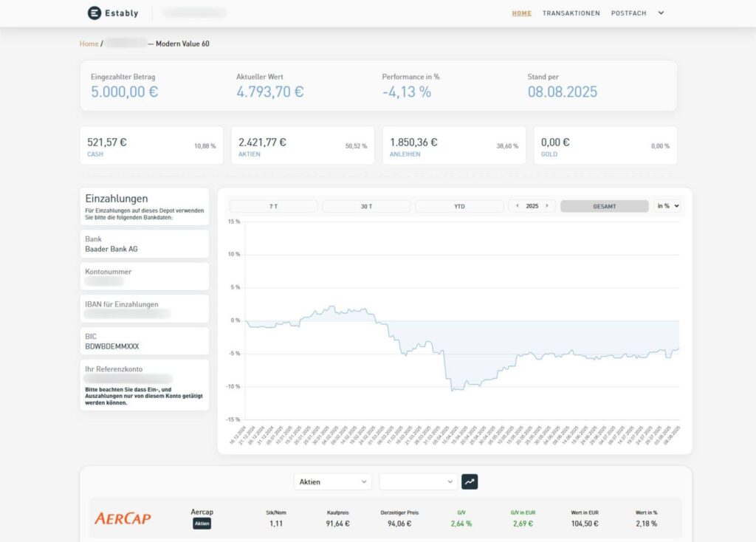Go to previous year arrow before 2025

(518, 206)
